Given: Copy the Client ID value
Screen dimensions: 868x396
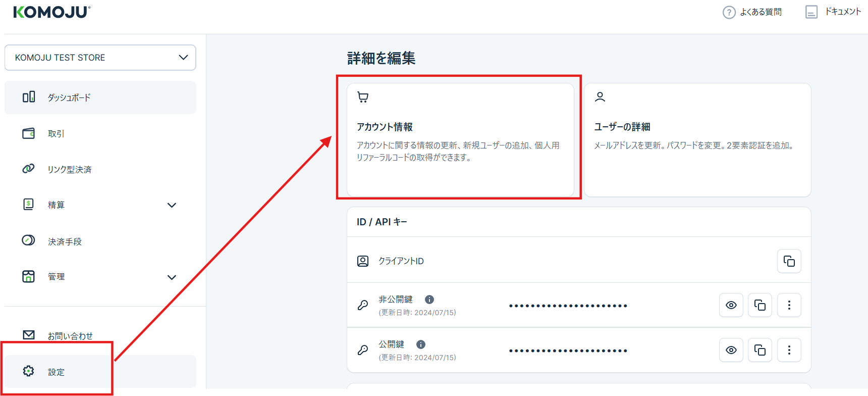Looking at the screenshot, I should click(x=789, y=261).
